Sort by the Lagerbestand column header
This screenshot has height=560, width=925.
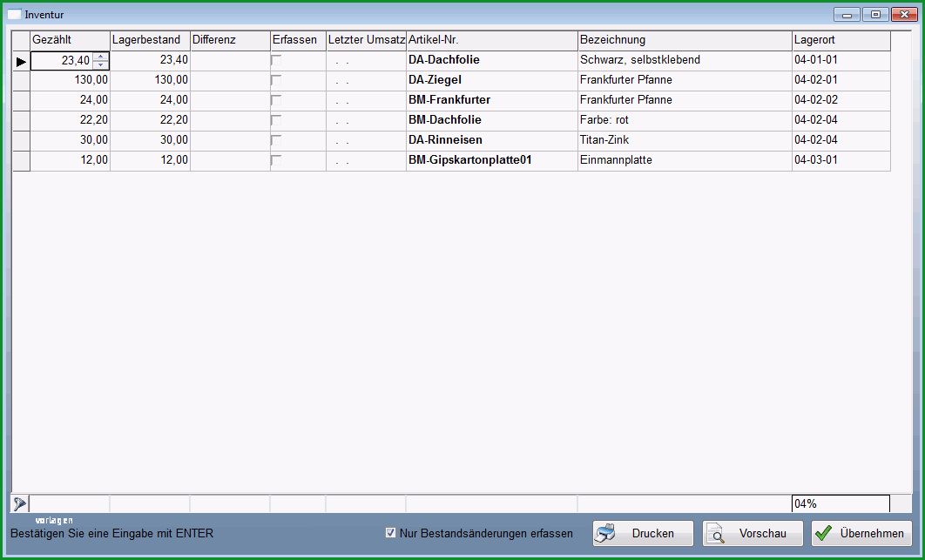coord(151,41)
